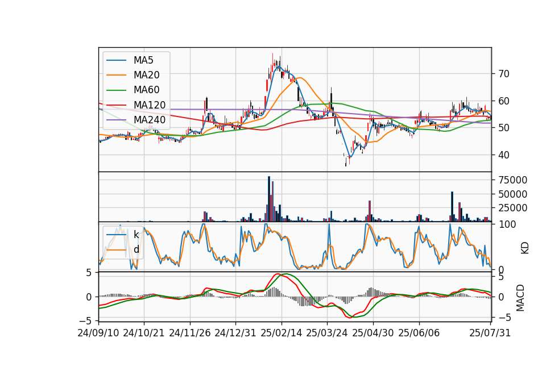Screen dimensions: 546x392
Task: Click the d legend label in KD panel
Action: [x=136, y=249]
